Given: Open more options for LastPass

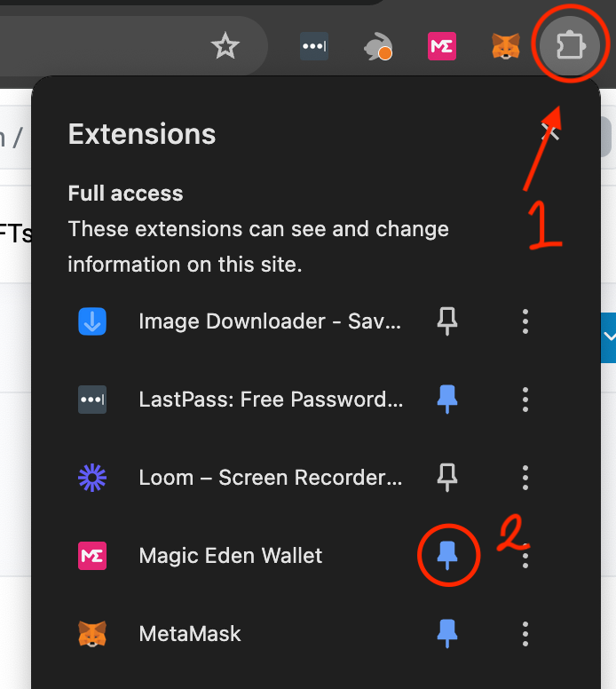Looking at the screenshot, I should coord(525,400).
